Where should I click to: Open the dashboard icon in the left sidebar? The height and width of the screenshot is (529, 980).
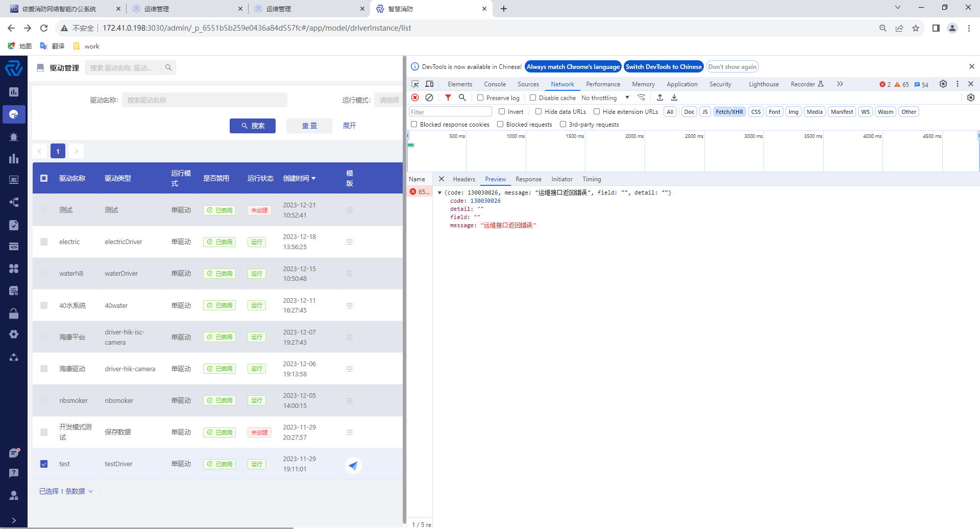pos(14,92)
